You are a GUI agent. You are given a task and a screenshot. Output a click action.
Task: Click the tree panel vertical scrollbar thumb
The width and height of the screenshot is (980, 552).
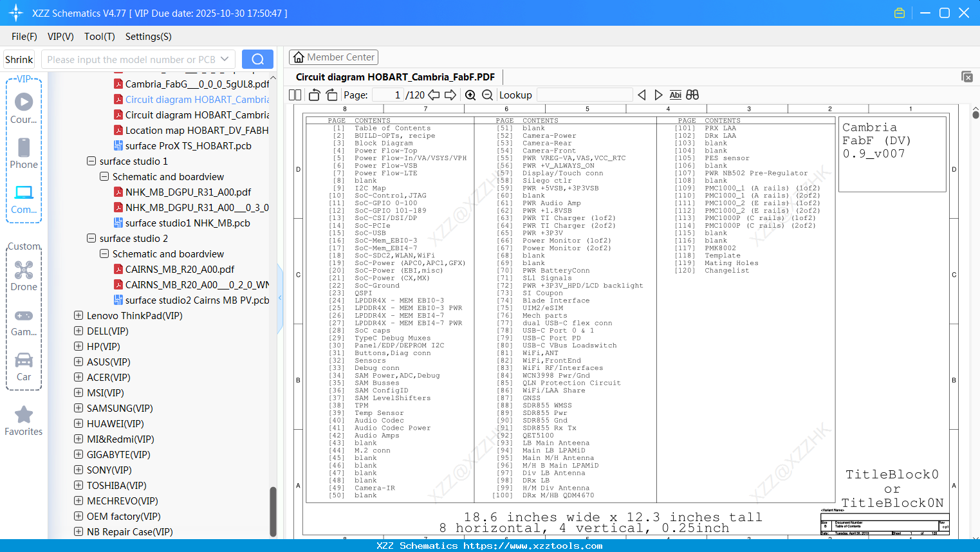coord(273,511)
